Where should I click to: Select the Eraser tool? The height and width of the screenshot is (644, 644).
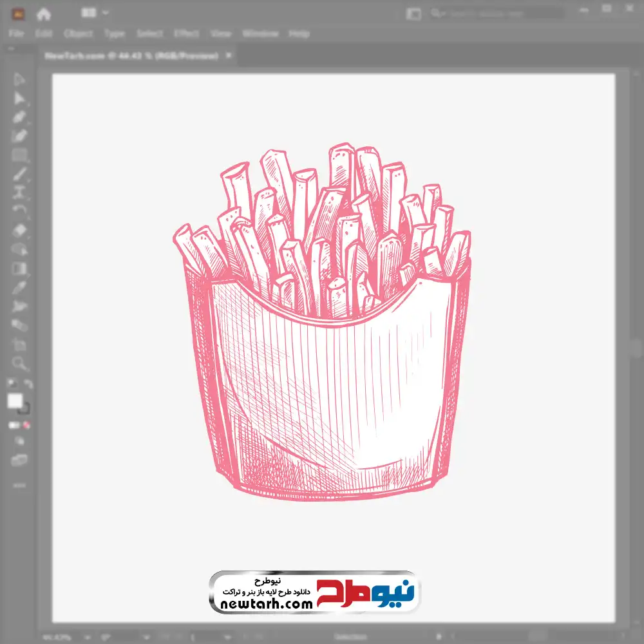[19, 230]
